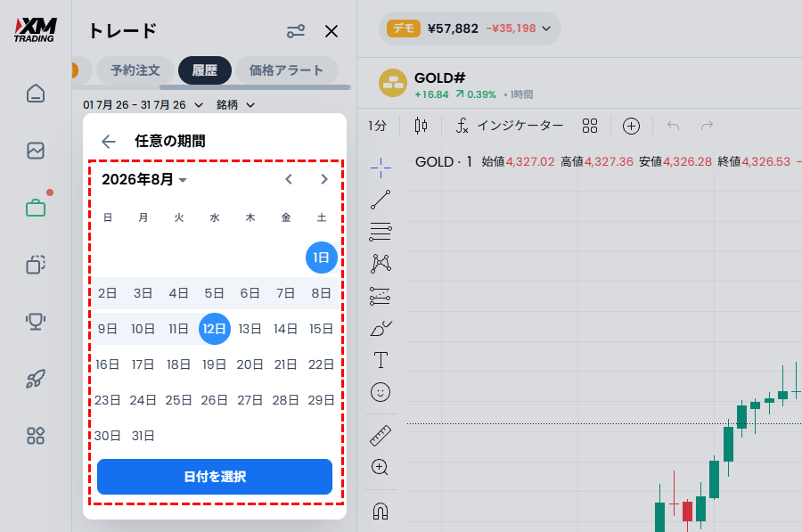The image size is (802, 532).
Task: Click the tab strip horizontal scrollbar
Action: click(255, 87)
